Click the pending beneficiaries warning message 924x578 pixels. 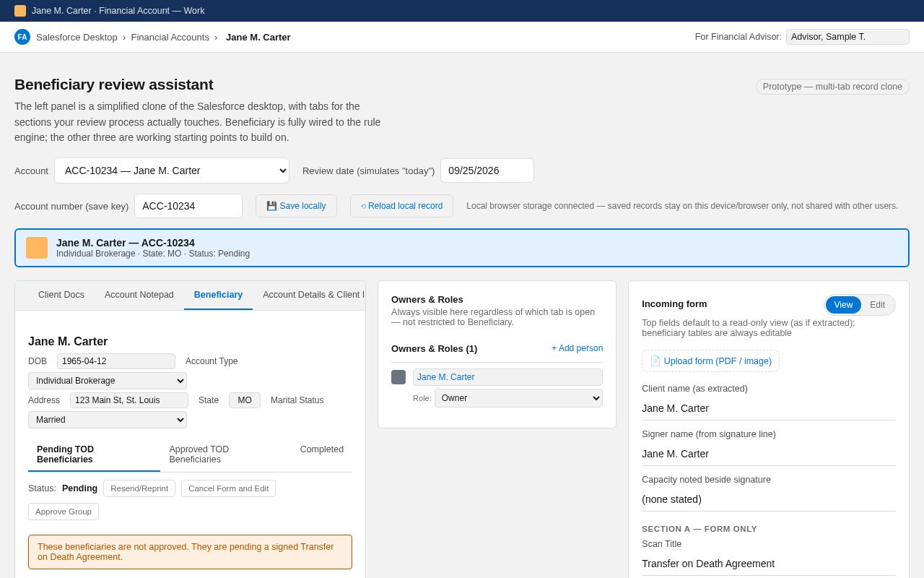pos(190,552)
